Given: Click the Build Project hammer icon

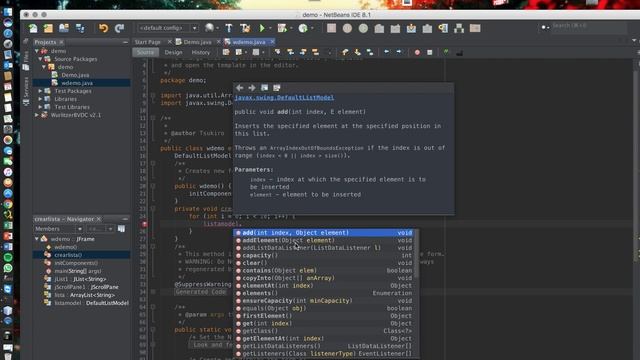Looking at the screenshot, I should (x=229, y=28).
